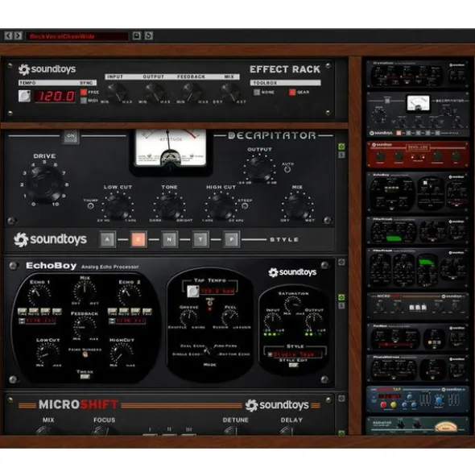Image resolution: width=475 pixels, height=476 pixels.
Task: Click the Effect Rack tempo value 120.0
Action: click(55, 96)
